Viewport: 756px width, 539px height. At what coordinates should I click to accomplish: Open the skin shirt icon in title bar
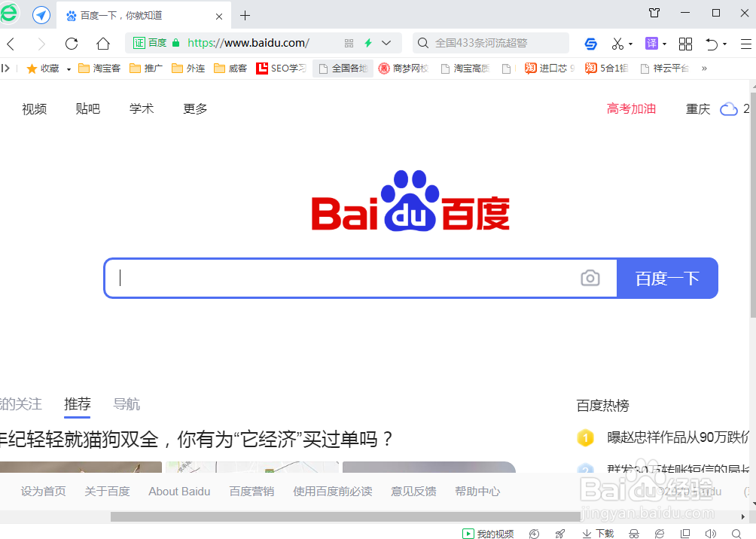[654, 13]
